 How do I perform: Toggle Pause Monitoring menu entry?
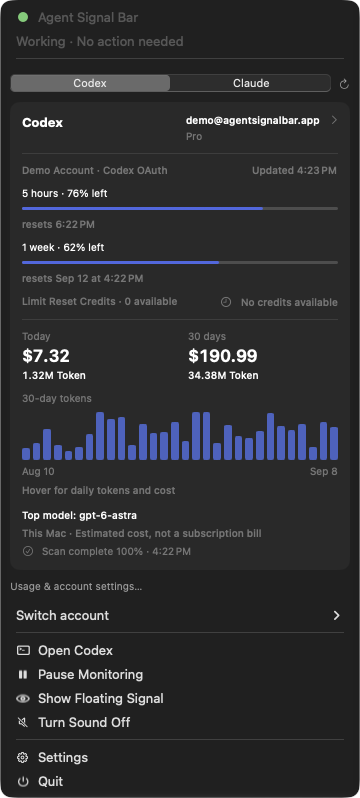pyautogui.click(x=180, y=674)
